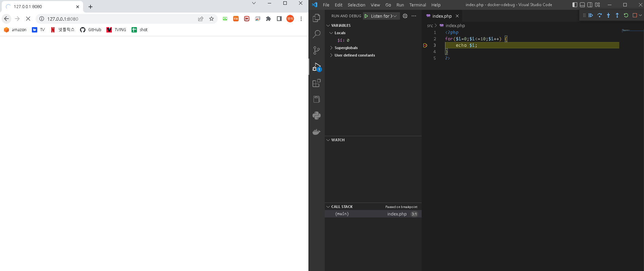Screen dimensions: 644x271
Task: Open the Extensions view in activity bar
Action: point(317,83)
